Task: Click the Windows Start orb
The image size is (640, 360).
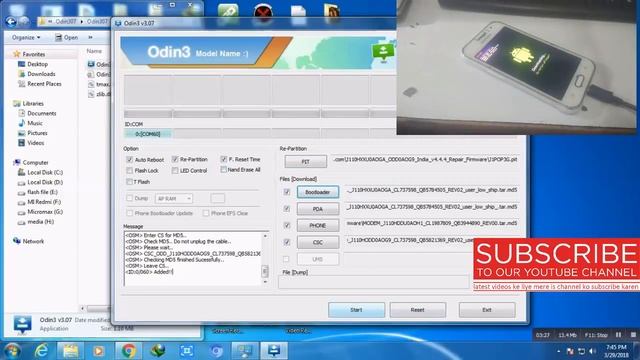Action: pyautogui.click(x=12, y=351)
